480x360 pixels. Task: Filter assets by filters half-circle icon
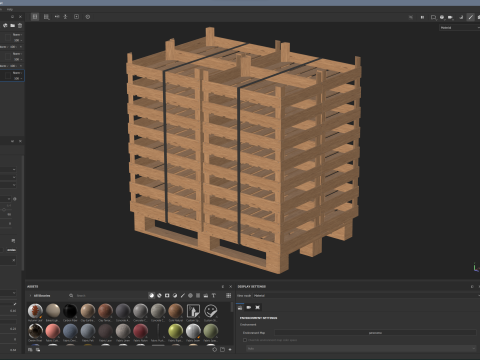[x=175, y=295]
